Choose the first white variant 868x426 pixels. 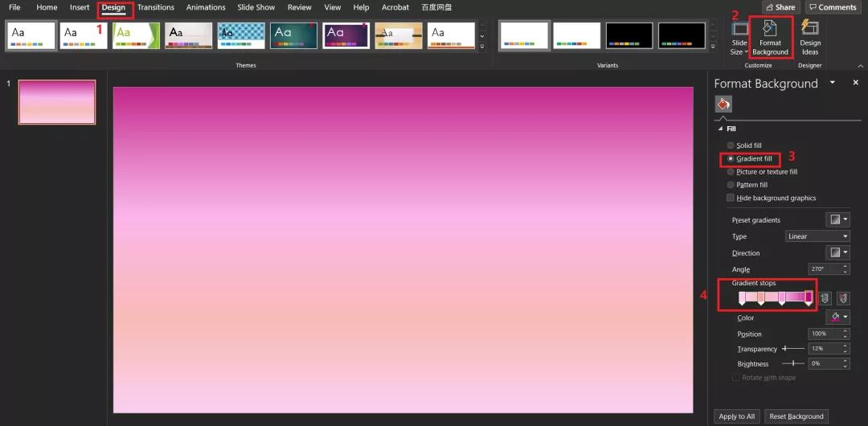tap(524, 36)
